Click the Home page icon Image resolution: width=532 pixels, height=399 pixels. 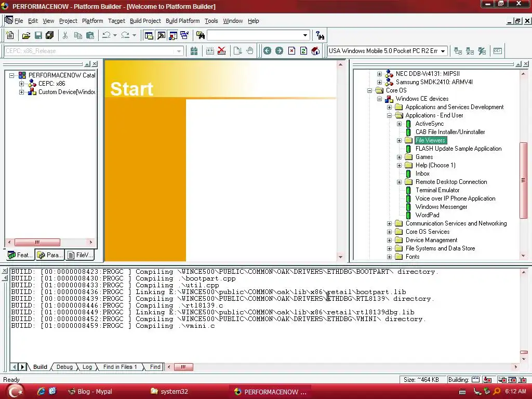(315, 51)
